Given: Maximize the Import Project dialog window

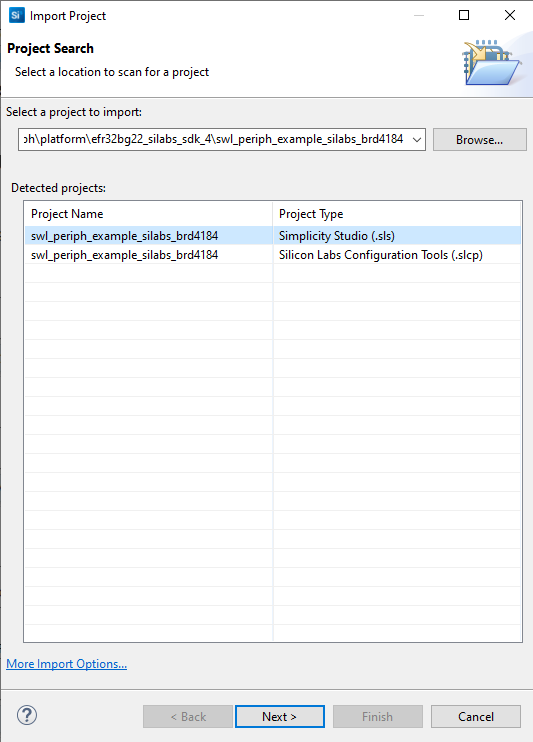Looking at the screenshot, I should 464,15.
